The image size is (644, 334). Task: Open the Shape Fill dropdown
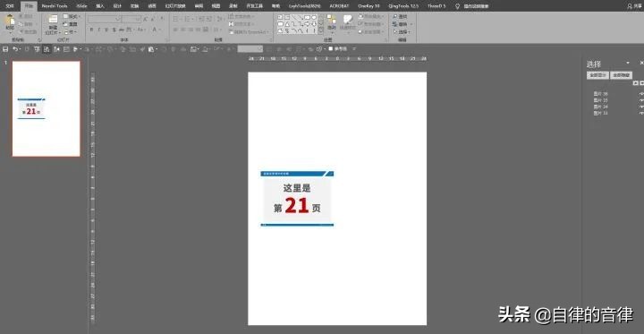[x=371, y=16]
